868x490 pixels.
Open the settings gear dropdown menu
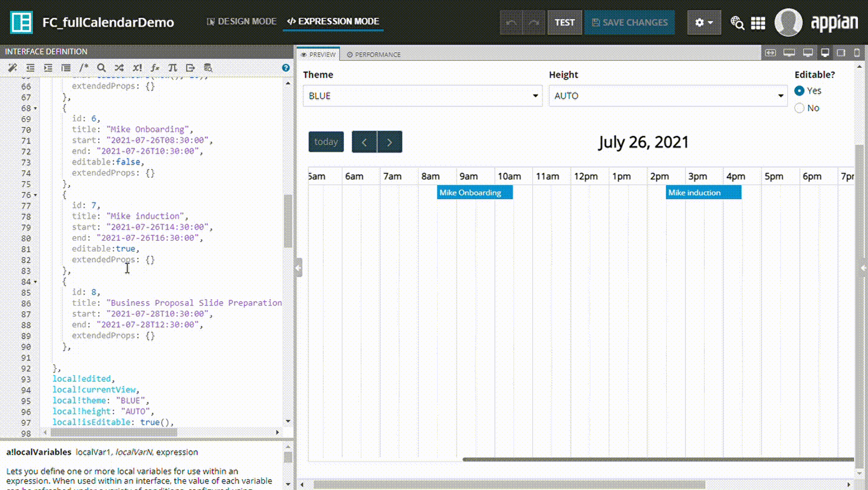click(704, 22)
